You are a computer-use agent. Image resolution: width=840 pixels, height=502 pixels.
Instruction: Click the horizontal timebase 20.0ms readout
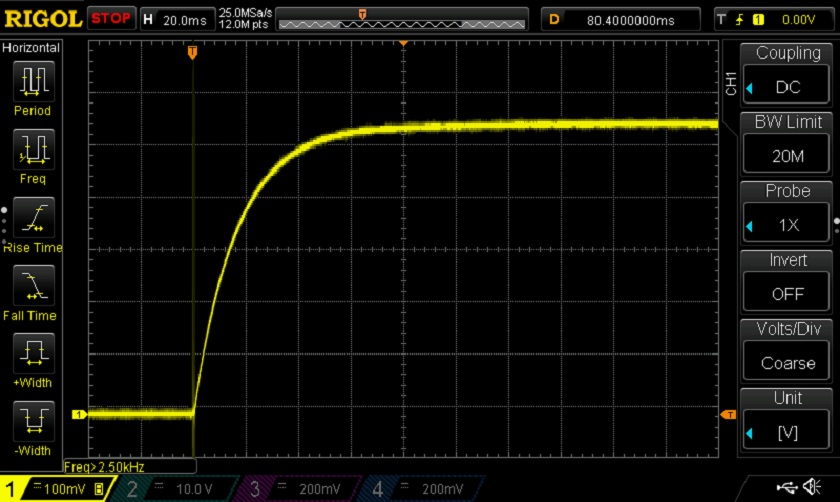pos(176,19)
